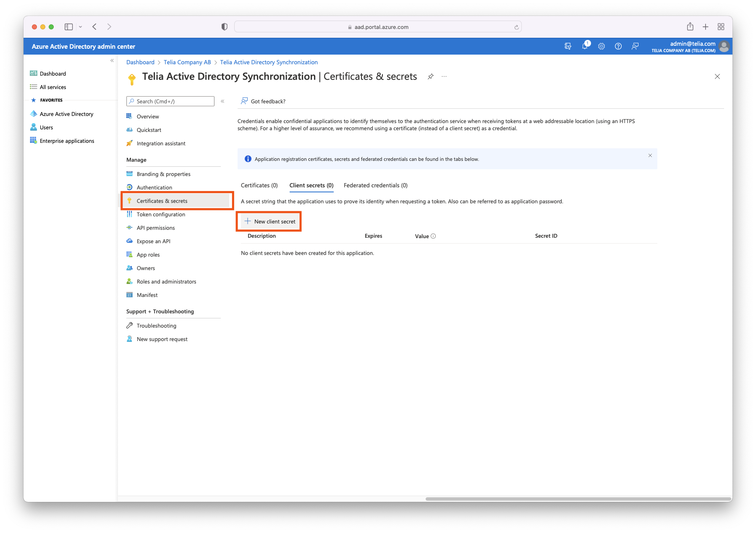Click the Got feedback? link

[263, 101]
